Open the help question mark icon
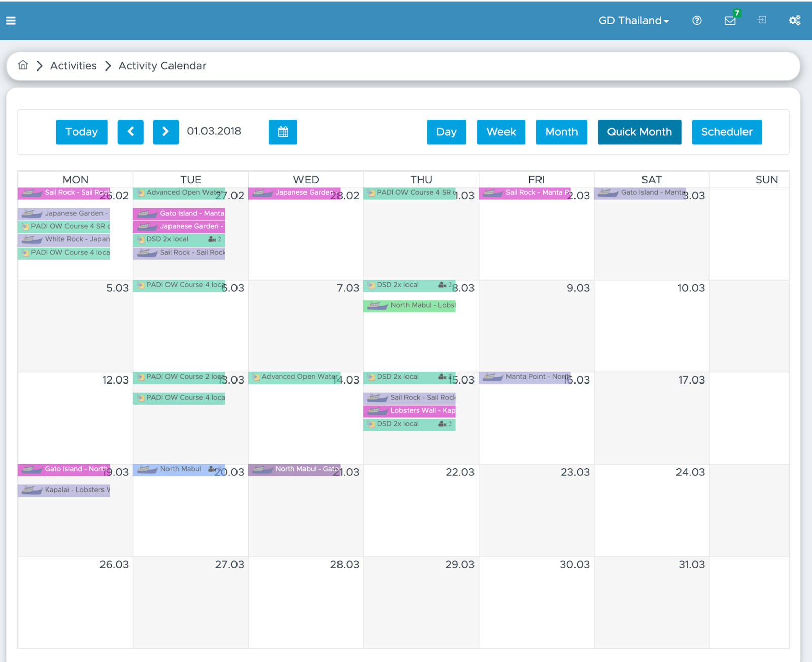 coord(697,20)
